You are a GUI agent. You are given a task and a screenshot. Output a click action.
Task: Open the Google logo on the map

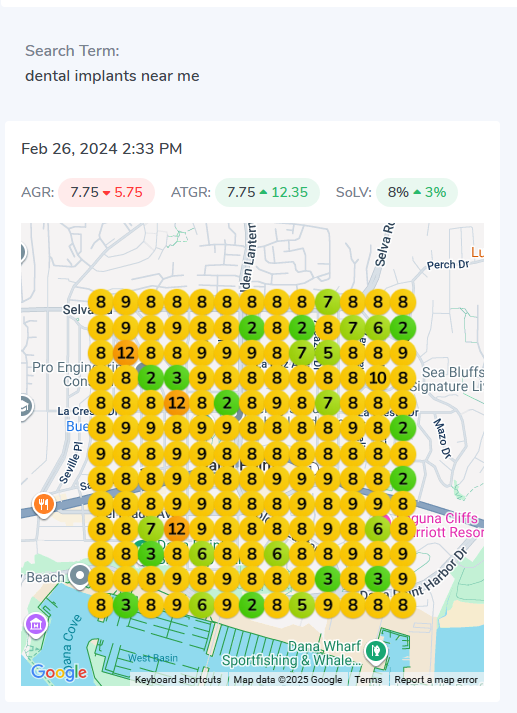[x=59, y=672]
